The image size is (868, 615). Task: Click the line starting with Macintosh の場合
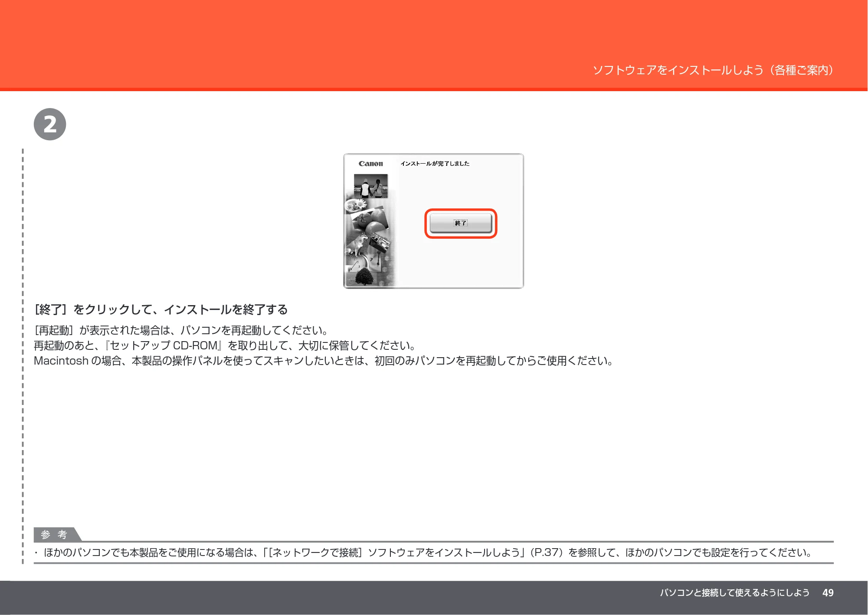324,361
